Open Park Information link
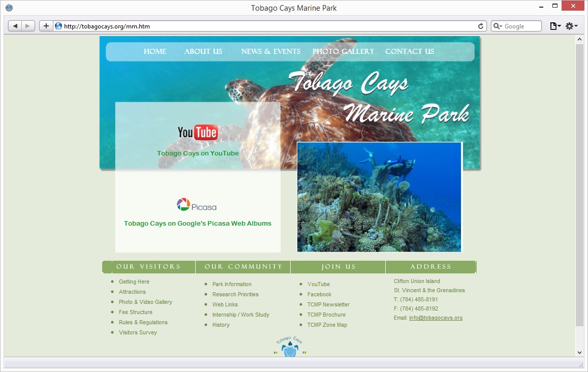 point(232,284)
